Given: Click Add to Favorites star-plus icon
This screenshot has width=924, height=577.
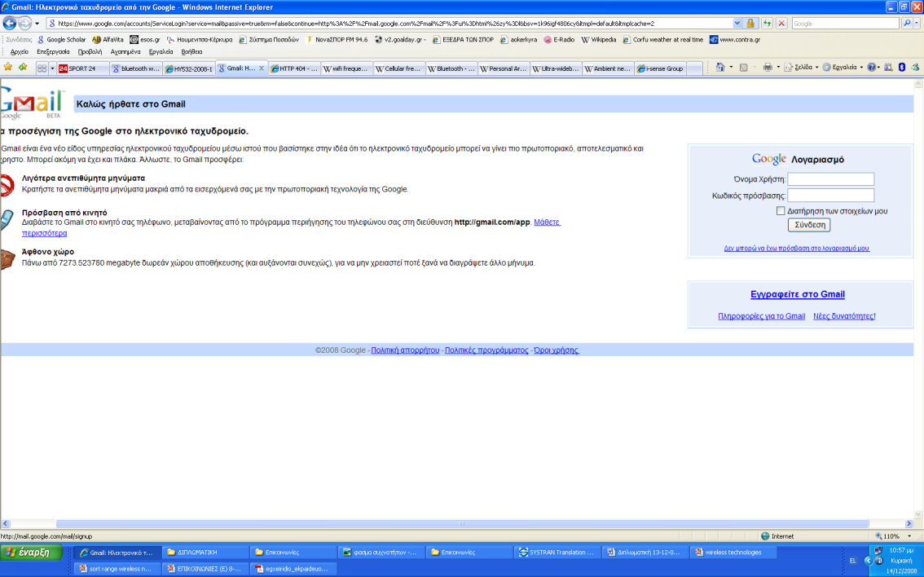Looking at the screenshot, I should click(x=23, y=68).
